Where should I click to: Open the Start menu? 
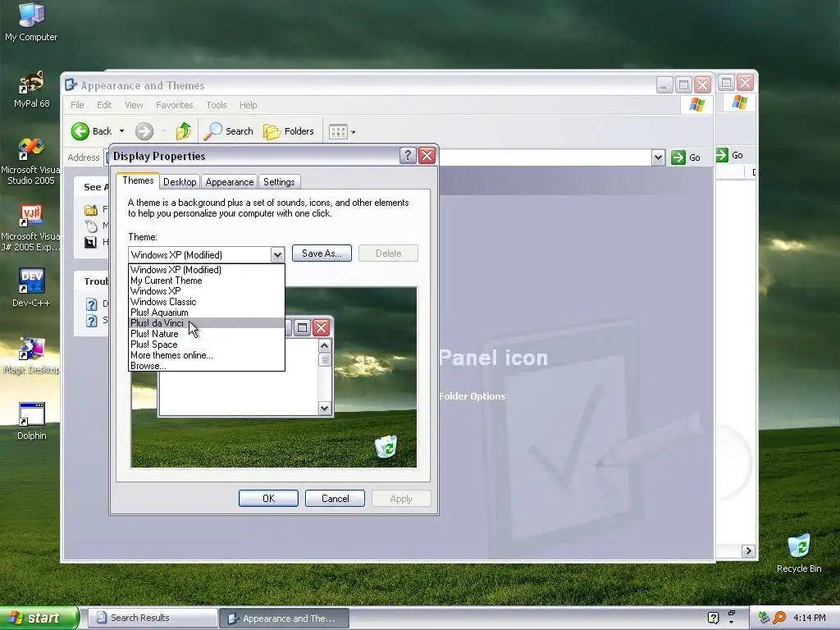tap(39, 618)
